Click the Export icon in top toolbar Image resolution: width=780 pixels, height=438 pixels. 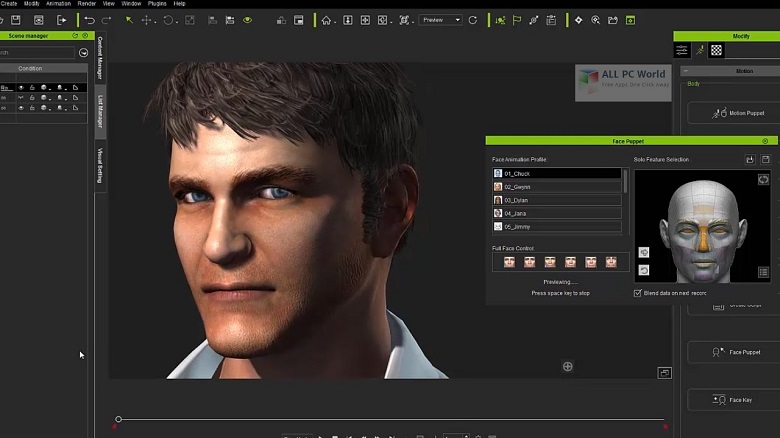(x=62, y=20)
